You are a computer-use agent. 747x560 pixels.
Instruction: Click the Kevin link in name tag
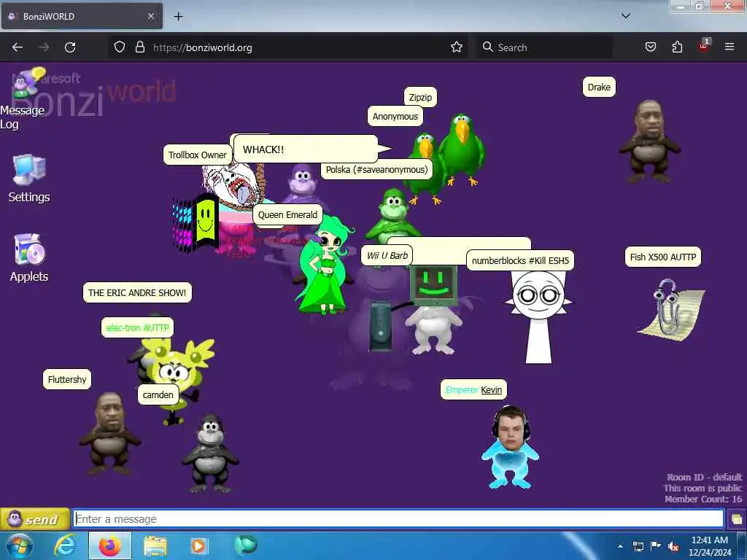(491, 390)
